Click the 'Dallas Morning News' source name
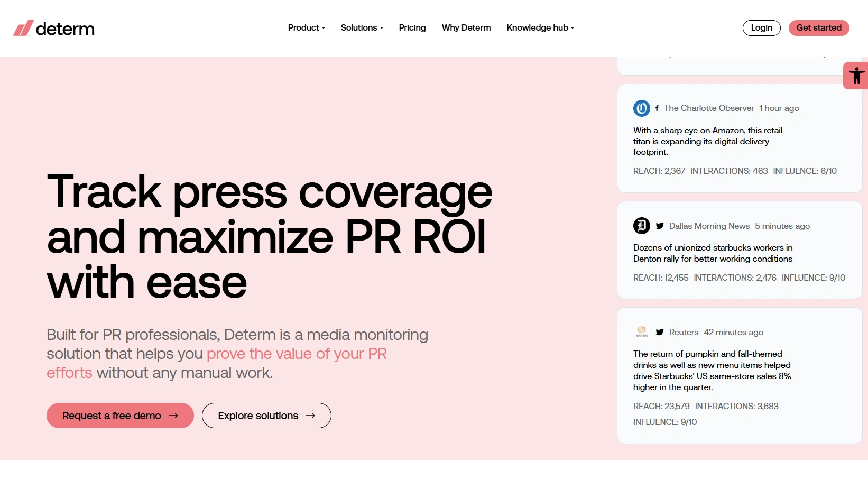This screenshot has width=868, height=480. 709,226
